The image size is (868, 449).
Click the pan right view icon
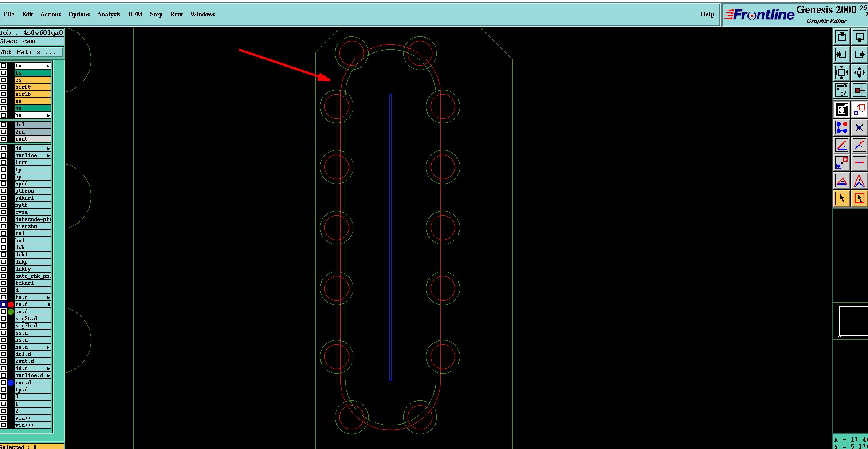click(859, 55)
